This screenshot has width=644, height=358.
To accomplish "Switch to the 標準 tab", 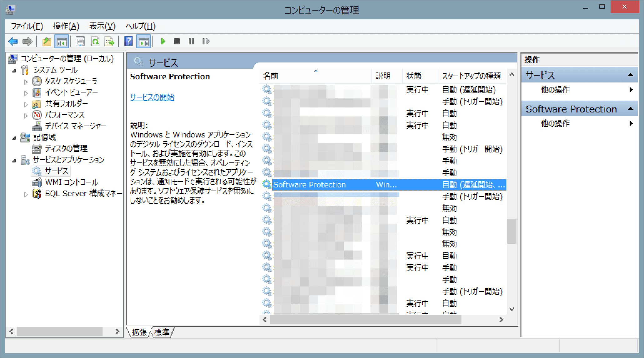I will coord(162,332).
